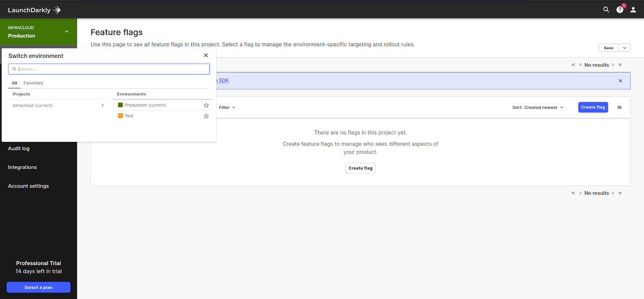The image size is (644, 299).
Task: Favorite the Test environment star
Action: tap(206, 116)
